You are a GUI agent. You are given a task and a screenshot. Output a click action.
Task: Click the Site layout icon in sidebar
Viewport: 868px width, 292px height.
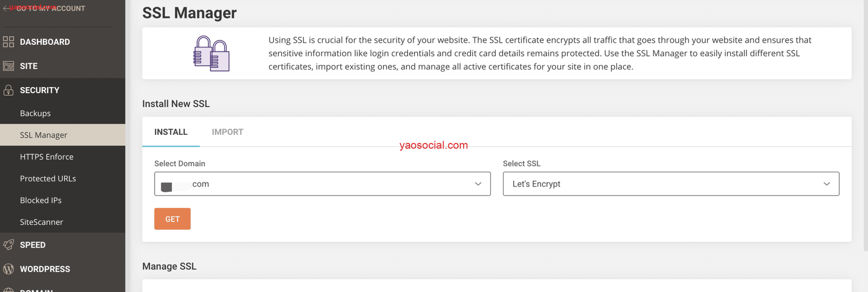click(x=8, y=66)
